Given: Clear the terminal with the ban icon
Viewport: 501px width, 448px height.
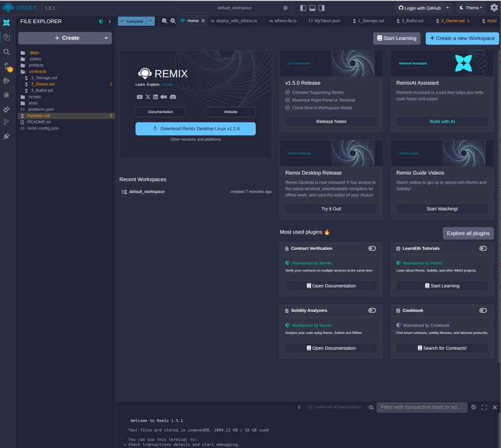Looking at the screenshot, I should 474,407.
